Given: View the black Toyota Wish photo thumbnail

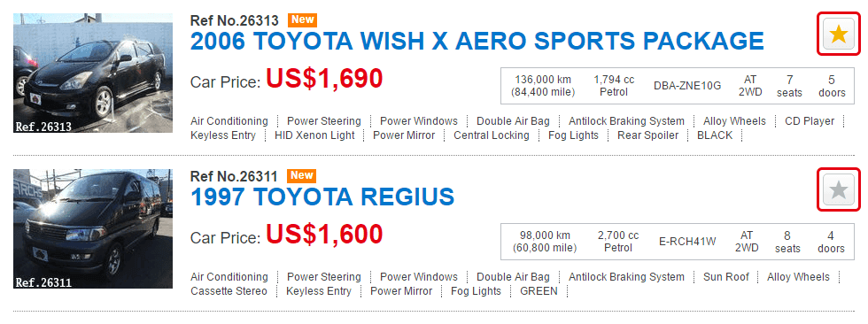Looking at the screenshot, I should (x=93, y=73).
